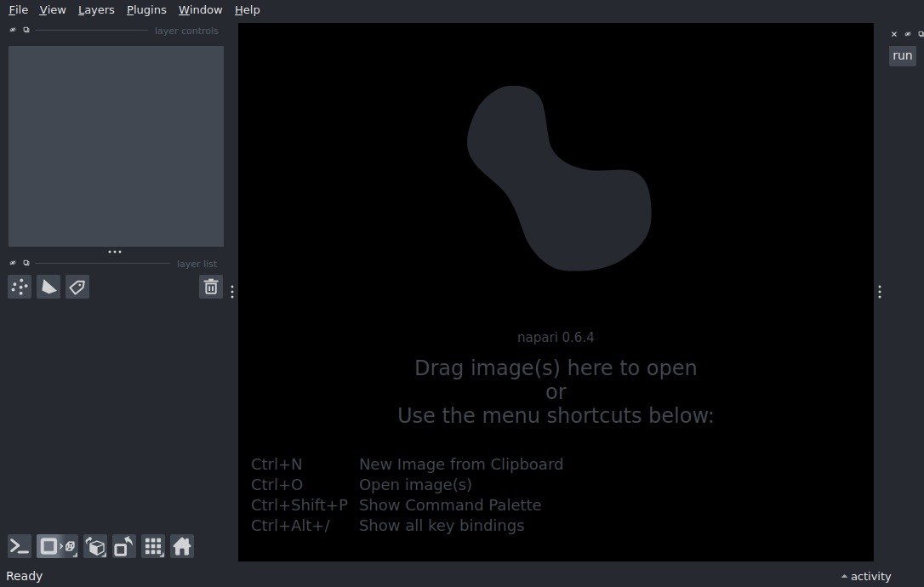The width and height of the screenshot is (924, 587).
Task: Open the IPython console panel
Action: (x=20, y=546)
